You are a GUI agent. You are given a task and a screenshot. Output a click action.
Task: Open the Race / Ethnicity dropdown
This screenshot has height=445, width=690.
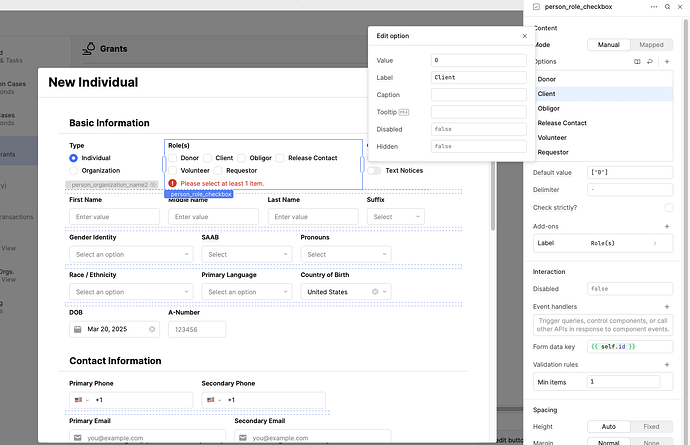pyautogui.click(x=131, y=292)
